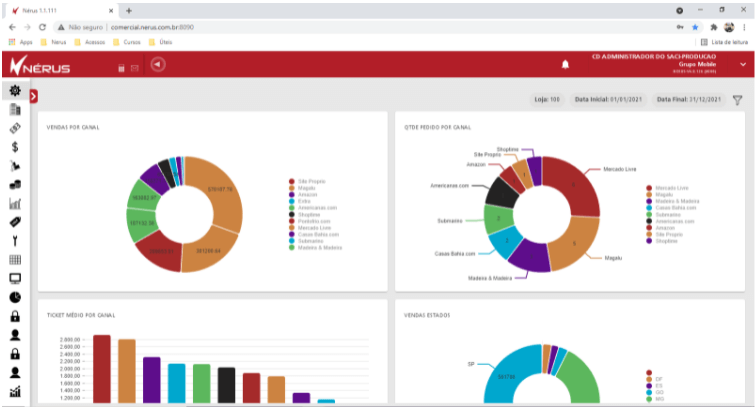Open the hand truck sidebar icon
The height and width of the screenshot is (407, 755).
pyautogui.click(x=15, y=166)
